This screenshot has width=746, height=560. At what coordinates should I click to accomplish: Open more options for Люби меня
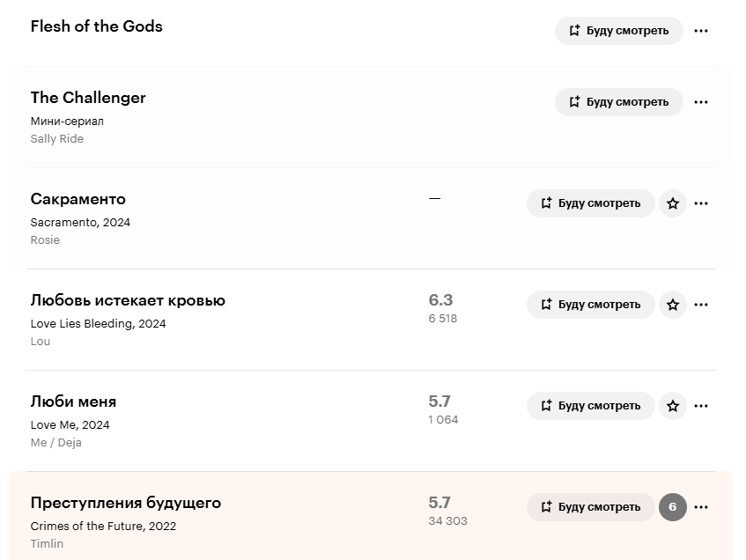[x=701, y=406]
